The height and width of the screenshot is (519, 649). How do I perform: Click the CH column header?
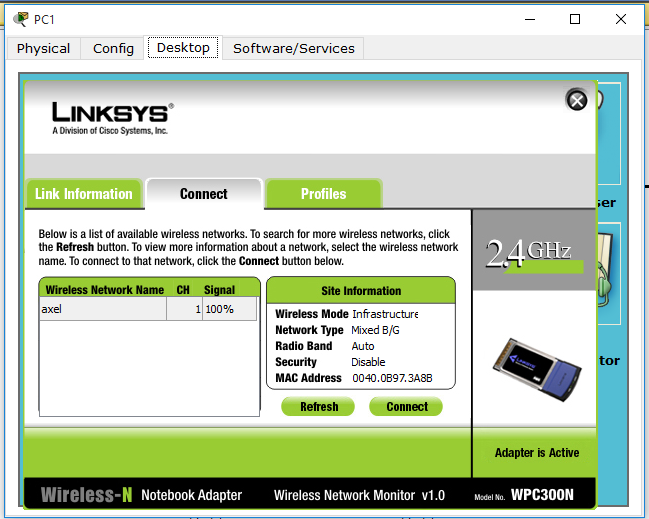point(183,290)
